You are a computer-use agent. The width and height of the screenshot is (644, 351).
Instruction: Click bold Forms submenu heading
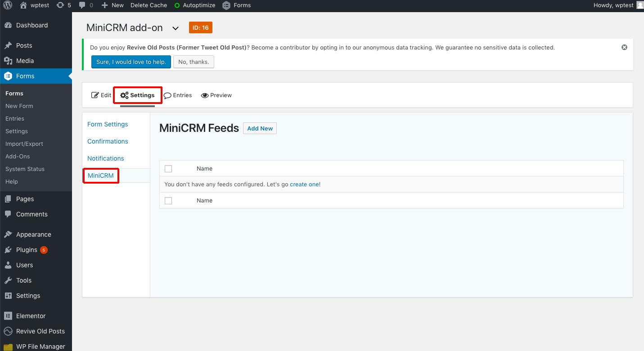pos(14,93)
